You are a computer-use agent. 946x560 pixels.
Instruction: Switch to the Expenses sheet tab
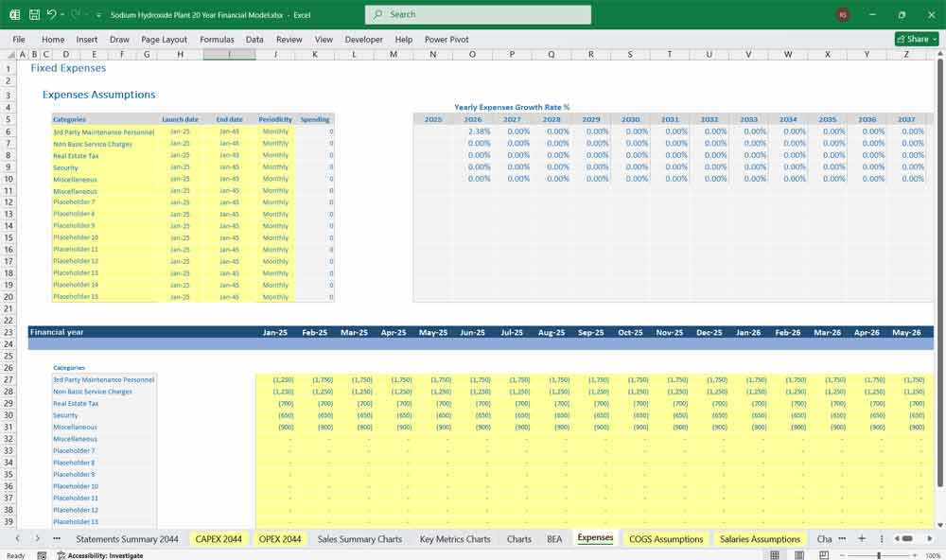(x=594, y=538)
